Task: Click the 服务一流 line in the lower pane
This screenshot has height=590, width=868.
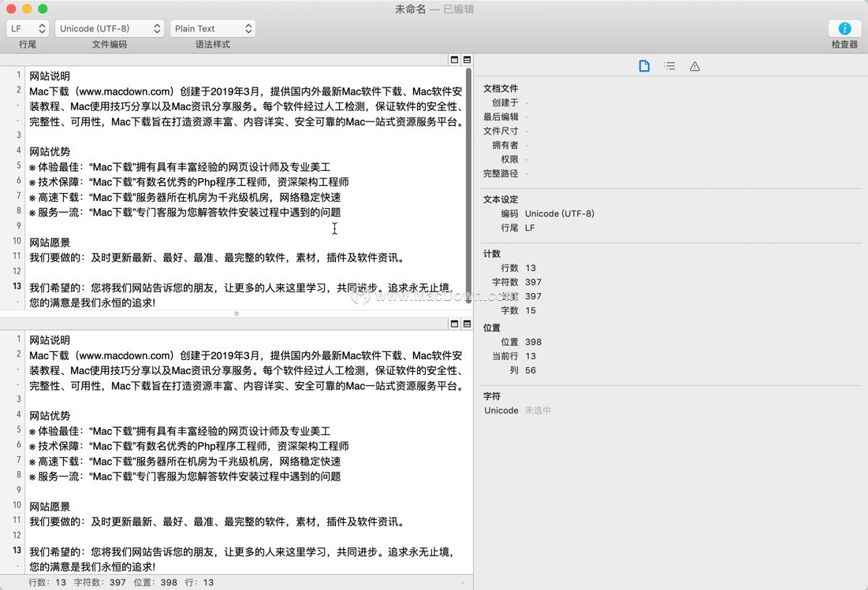Action: [x=185, y=477]
